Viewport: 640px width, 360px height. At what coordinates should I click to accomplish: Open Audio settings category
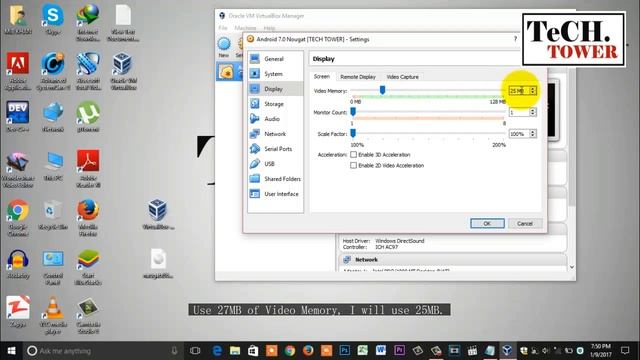click(x=276, y=119)
